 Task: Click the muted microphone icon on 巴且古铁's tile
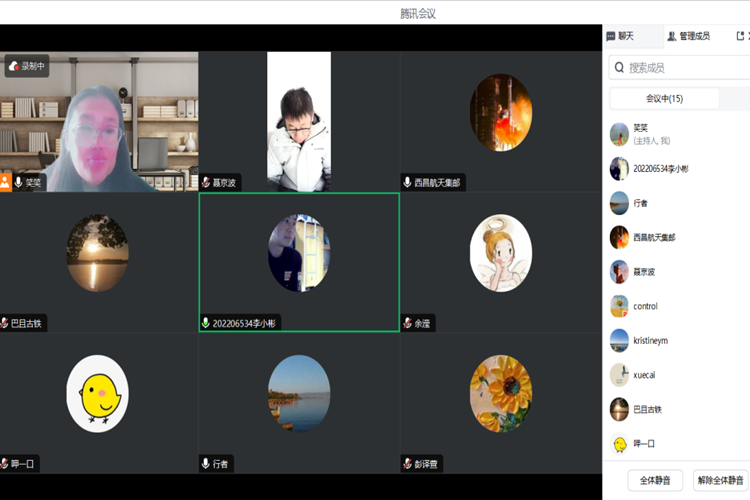[x=6, y=323]
